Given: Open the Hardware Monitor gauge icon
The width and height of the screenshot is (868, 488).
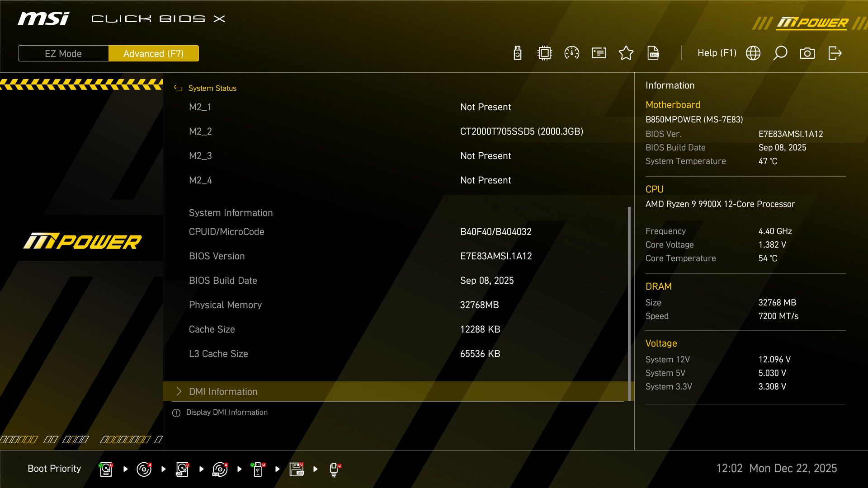Looking at the screenshot, I should [571, 53].
